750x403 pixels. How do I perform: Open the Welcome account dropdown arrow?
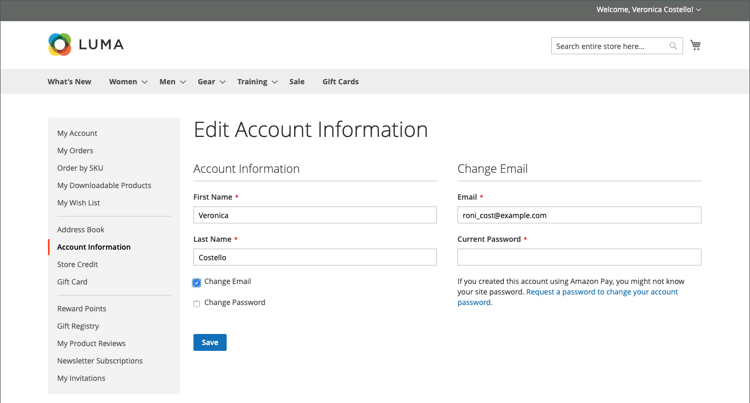[699, 10]
